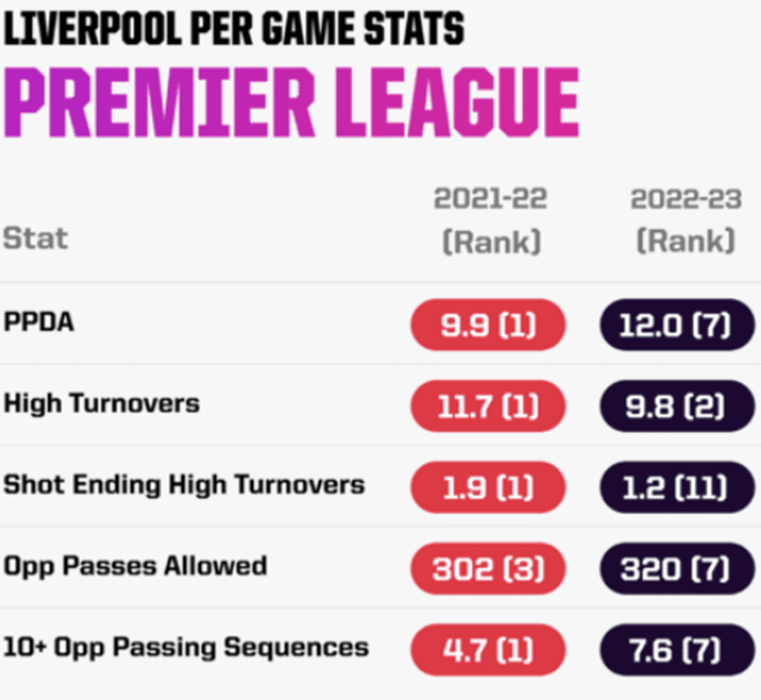Select the 2022-23 (Rank) column header

[x=685, y=220]
